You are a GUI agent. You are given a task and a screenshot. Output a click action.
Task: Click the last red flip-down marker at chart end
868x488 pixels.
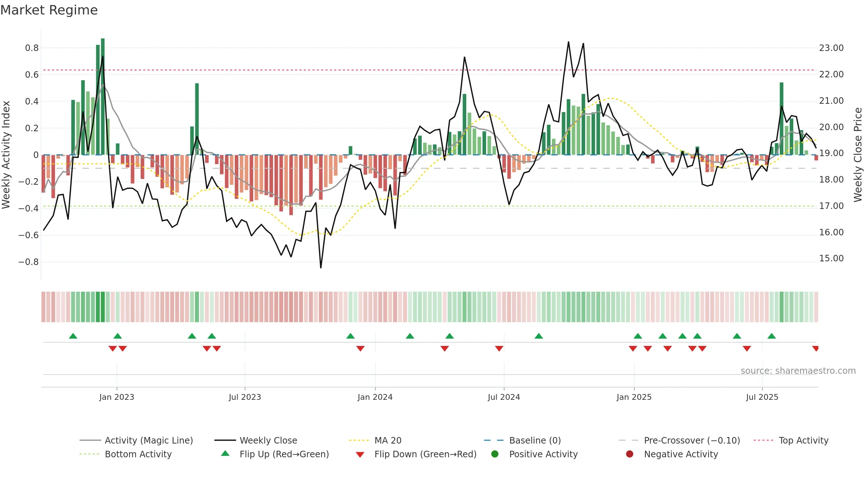tap(815, 348)
